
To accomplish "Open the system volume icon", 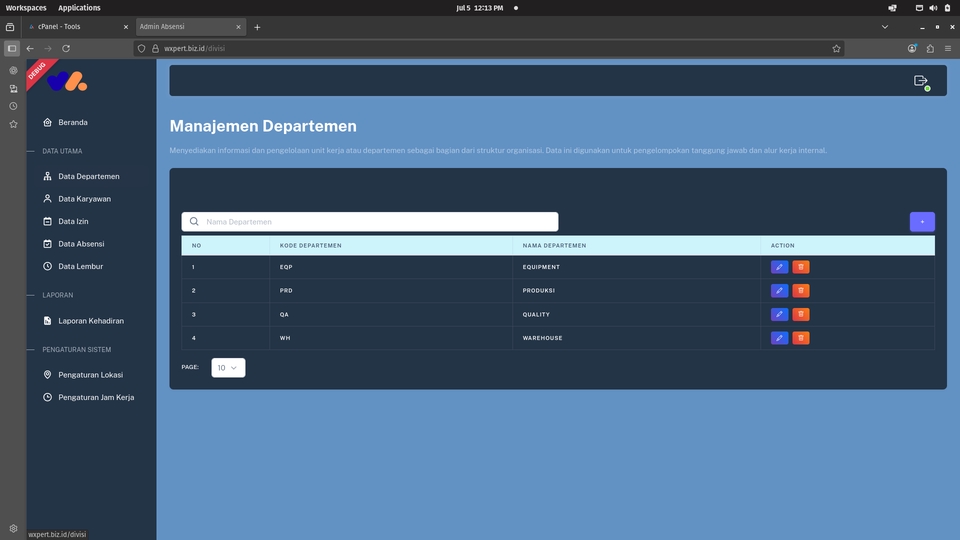I will [933, 8].
